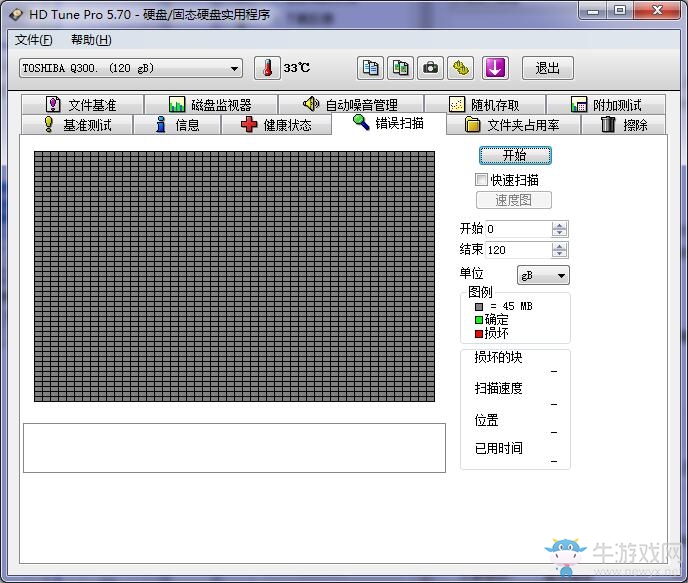This screenshot has height=583, width=688.
Task: Click the copy screenshot to clipboard icon
Action: click(x=400, y=68)
